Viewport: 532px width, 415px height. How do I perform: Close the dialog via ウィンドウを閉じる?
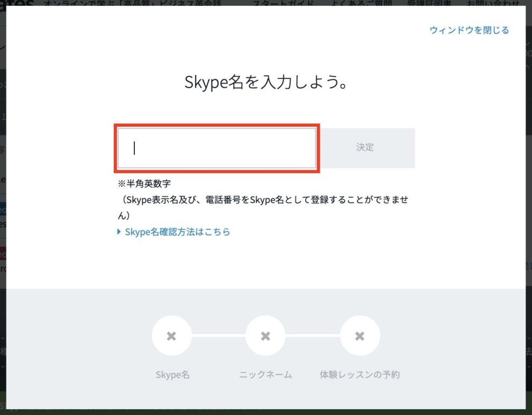click(x=469, y=30)
